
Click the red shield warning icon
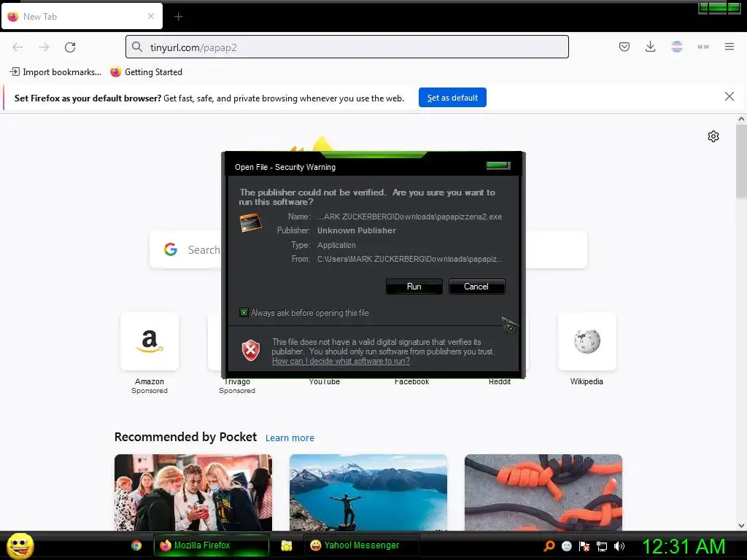(251, 351)
